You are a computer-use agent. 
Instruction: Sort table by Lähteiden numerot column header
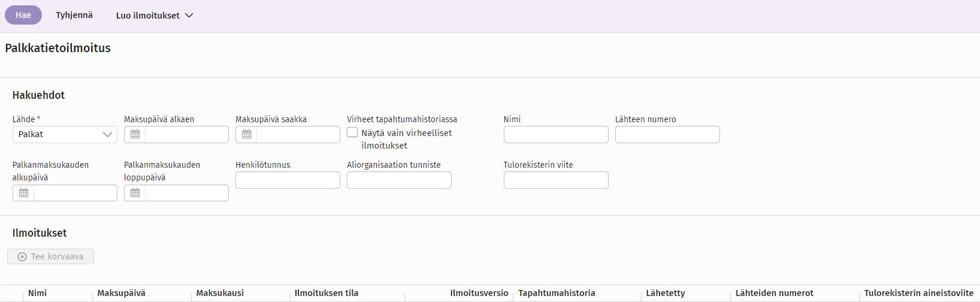774,293
